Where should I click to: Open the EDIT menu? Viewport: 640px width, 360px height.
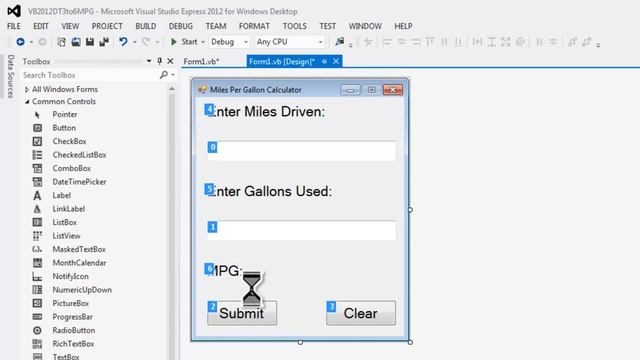(40, 26)
